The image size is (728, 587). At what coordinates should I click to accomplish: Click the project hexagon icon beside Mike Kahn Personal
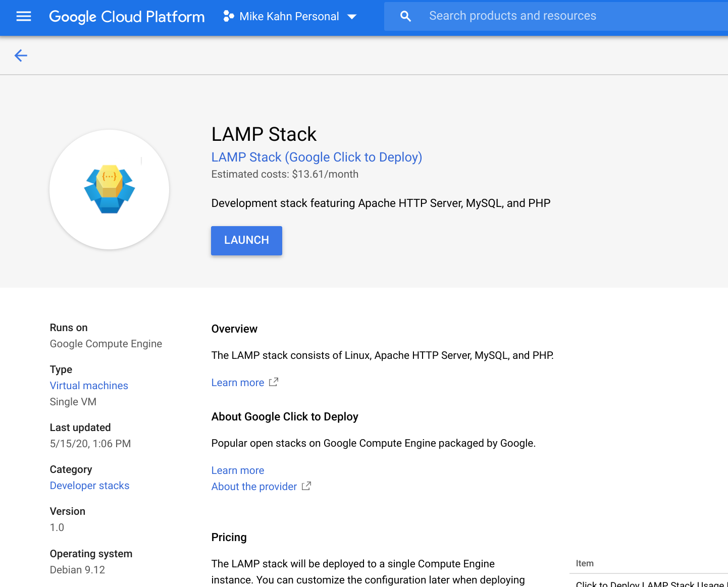pos(229,16)
